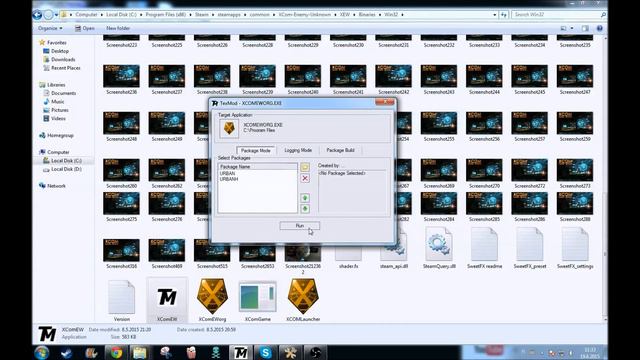
Task: Select the XComEW TexMod application file
Action: point(167,300)
